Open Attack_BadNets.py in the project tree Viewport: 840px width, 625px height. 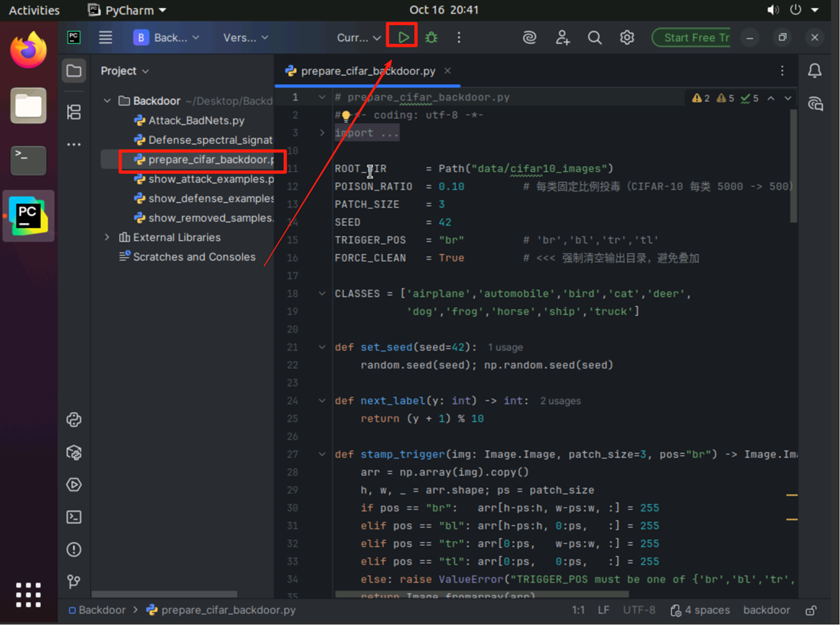pyautogui.click(x=196, y=121)
